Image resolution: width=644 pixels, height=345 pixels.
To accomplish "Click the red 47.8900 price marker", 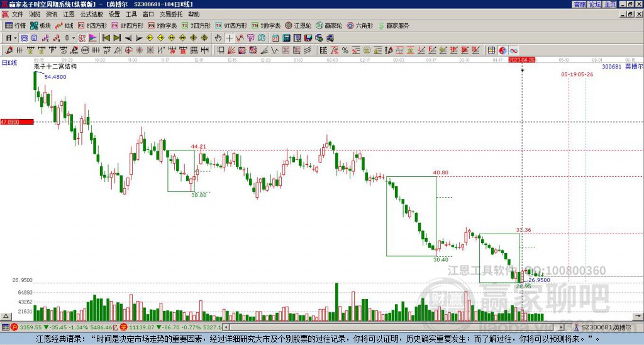I will tap(17, 122).
